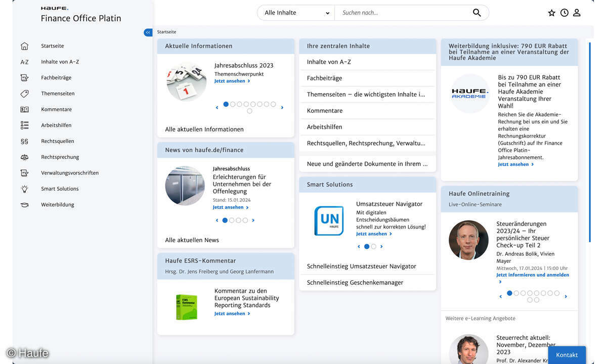Click the Erleichterungen news article image
The height and width of the screenshot is (364, 607).
click(185, 186)
